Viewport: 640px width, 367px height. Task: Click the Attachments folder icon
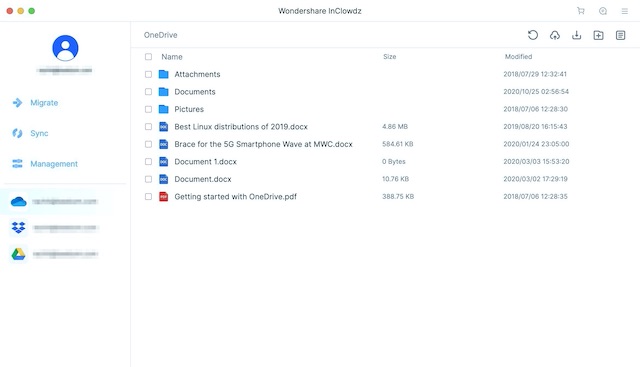(x=164, y=74)
